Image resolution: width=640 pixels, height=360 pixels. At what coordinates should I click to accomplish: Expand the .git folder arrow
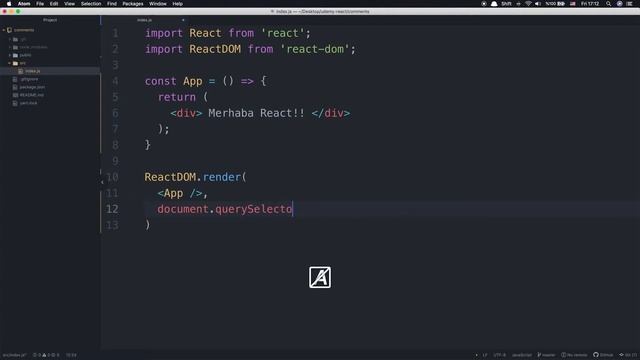coord(10,39)
